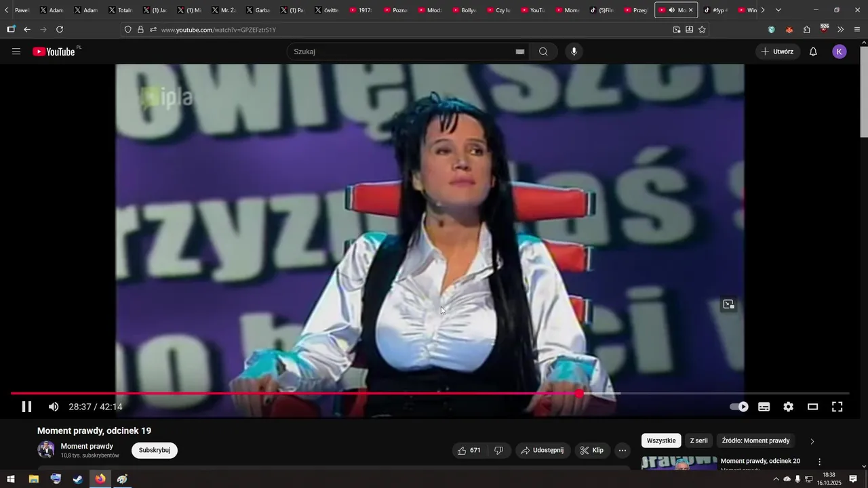
Task: Click the Klip scissors button
Action: [x=592, y=450]
